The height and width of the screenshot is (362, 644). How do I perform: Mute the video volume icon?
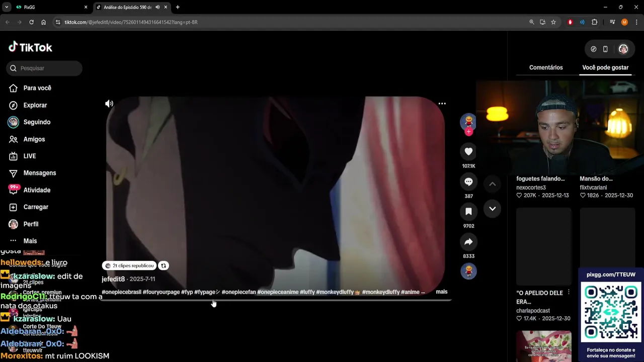coord(109,104)
